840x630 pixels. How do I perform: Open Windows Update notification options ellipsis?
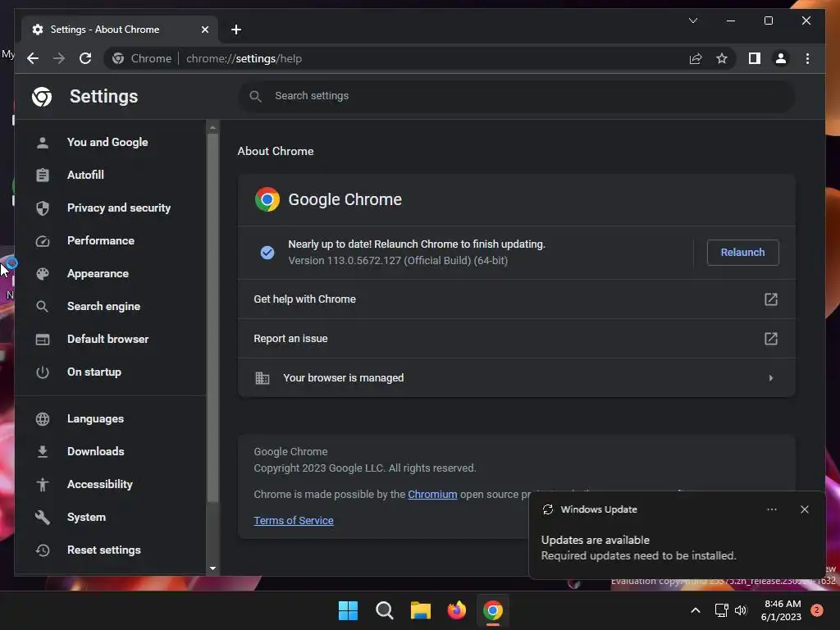pos(771,509)
